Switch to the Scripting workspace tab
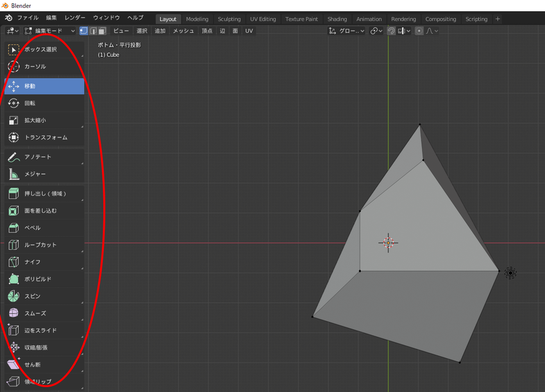Screen dimensions: 545x392 (476, 19)
